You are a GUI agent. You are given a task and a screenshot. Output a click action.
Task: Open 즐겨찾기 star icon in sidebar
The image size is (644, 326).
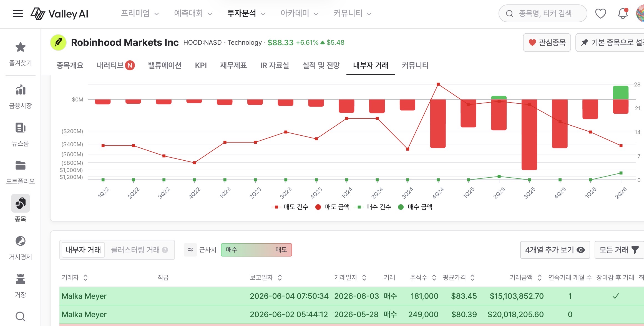pyautogui.click(x=20, y=47)
